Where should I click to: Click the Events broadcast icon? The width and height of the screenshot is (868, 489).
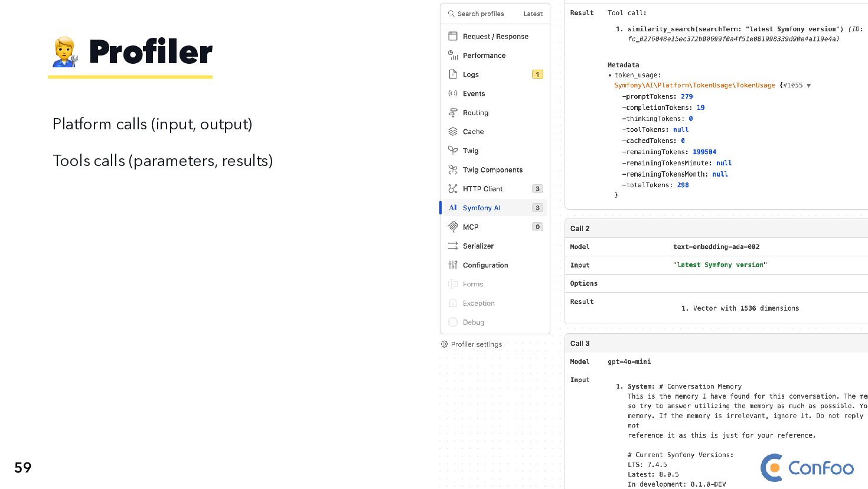click(x=453, y=93)
